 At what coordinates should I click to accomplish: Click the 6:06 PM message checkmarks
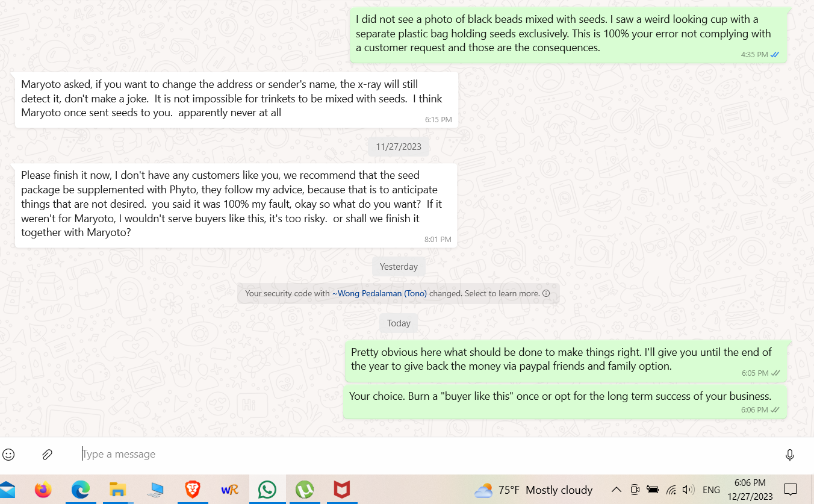pos(775,410)
